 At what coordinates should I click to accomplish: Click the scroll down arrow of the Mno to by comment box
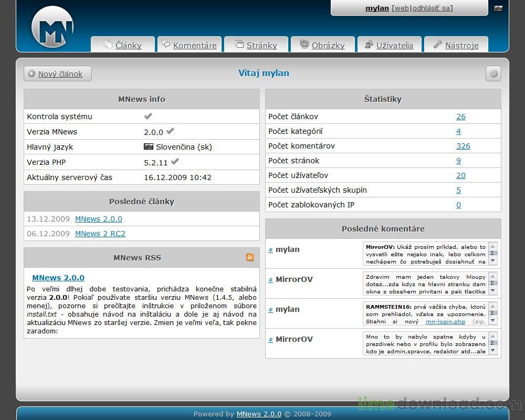(x=493, y=351)
